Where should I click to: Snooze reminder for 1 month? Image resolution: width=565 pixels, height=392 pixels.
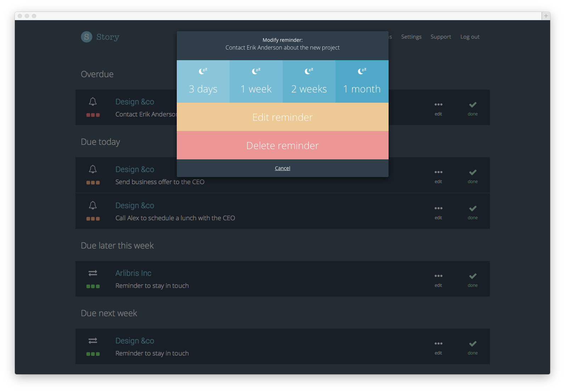point(362,81)
